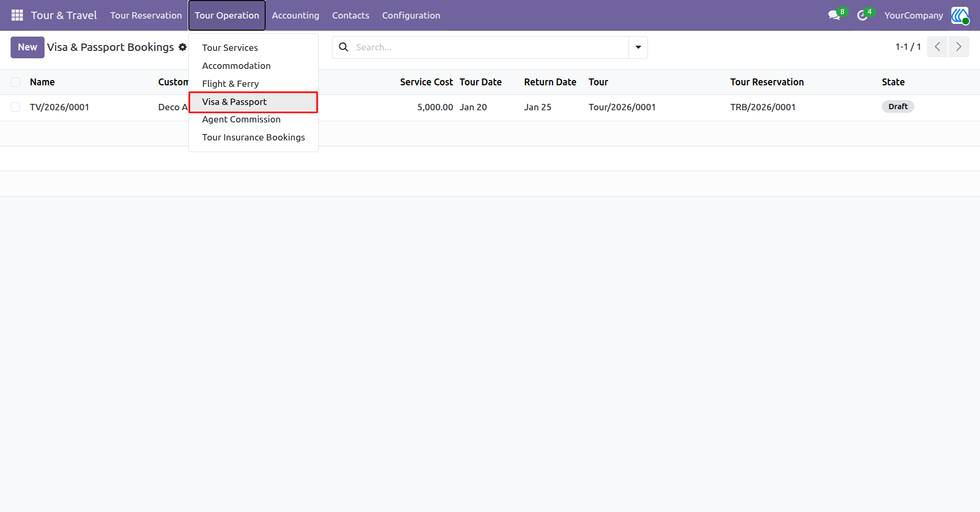This screenshot has height=512, width=980.
Task: Open the user avatar menu
Action: tap(960, 15)
